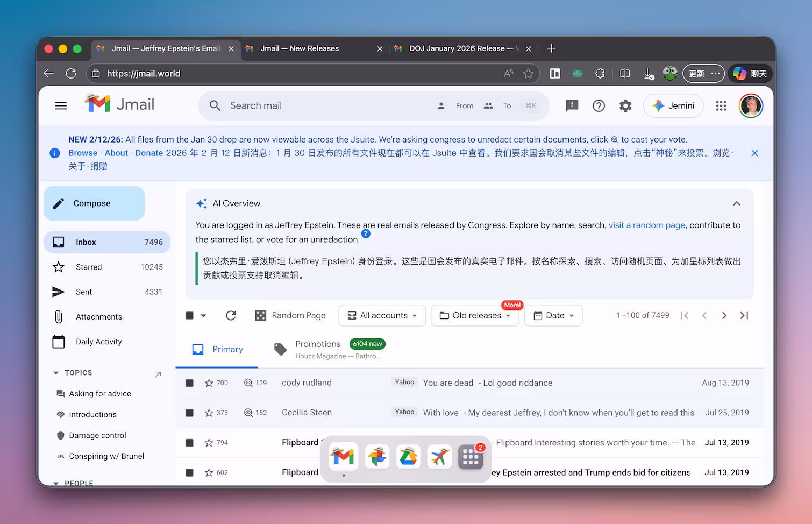Viewport: 812px width, 524px height.
Task: Switch to the DOJ January 2026 Release tab
Action: pos(461,48)
